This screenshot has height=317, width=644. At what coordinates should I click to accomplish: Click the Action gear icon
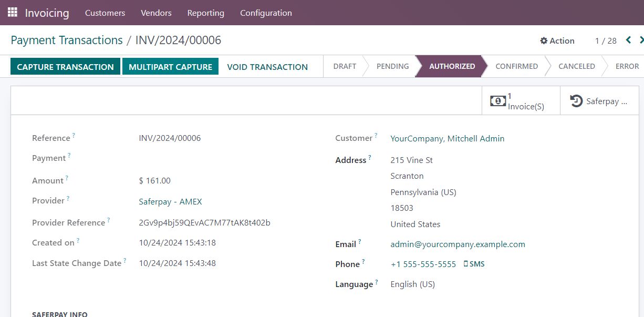tap(544, 40)
